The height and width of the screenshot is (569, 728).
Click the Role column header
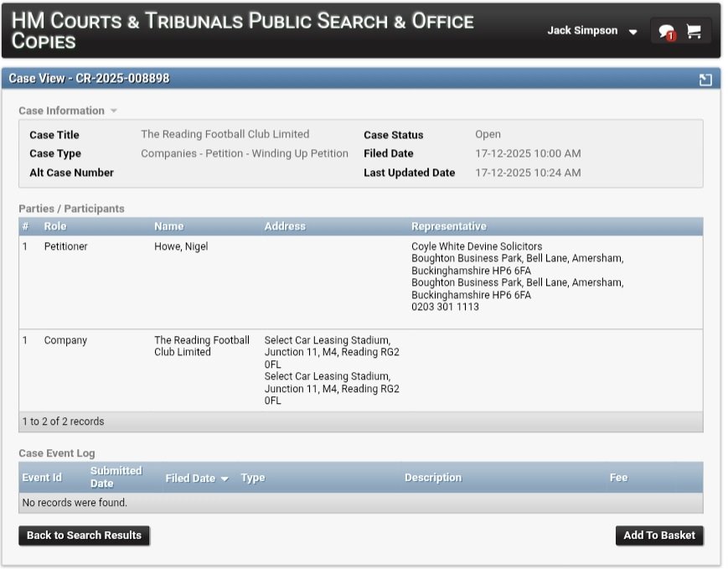(x=54, y=226)
